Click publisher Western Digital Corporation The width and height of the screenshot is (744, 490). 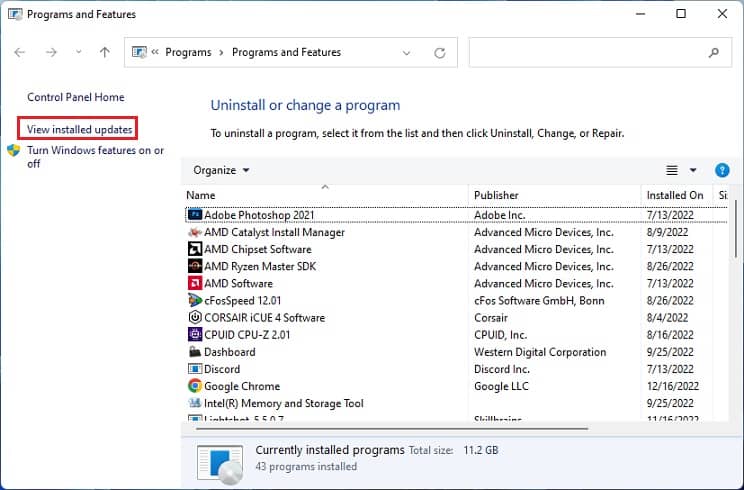click(x=540, y=352)
